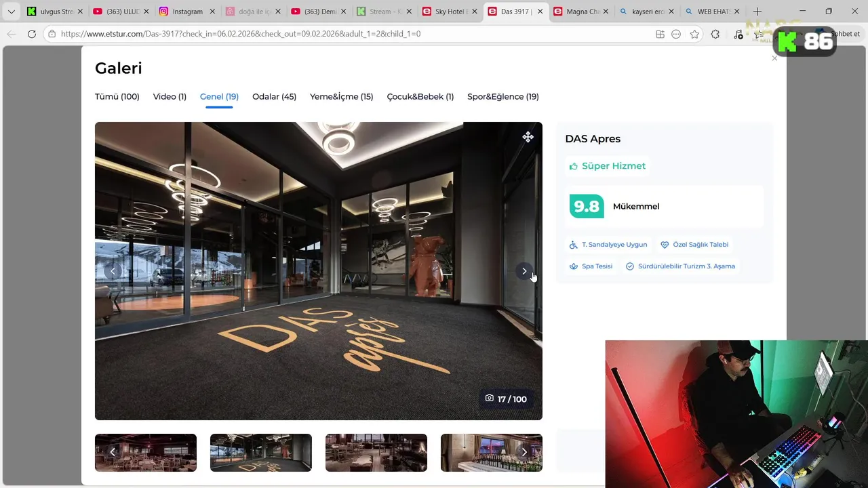This screenshot has width=868, height=488.
Task: Add this page to favorites
Action: click(694, 34)
